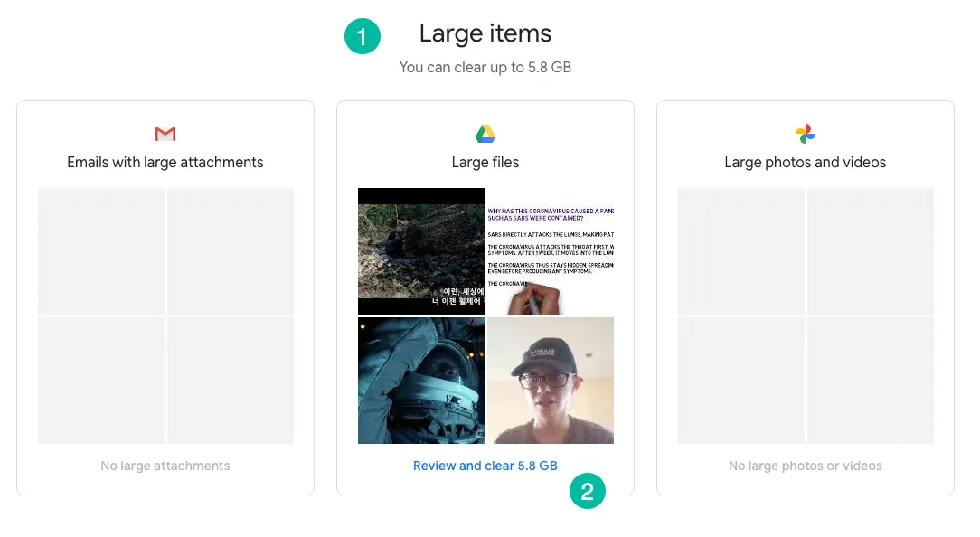980x537 pixels.
Task: Open the man with cap video thumbnail
Action: coord(551,381)
